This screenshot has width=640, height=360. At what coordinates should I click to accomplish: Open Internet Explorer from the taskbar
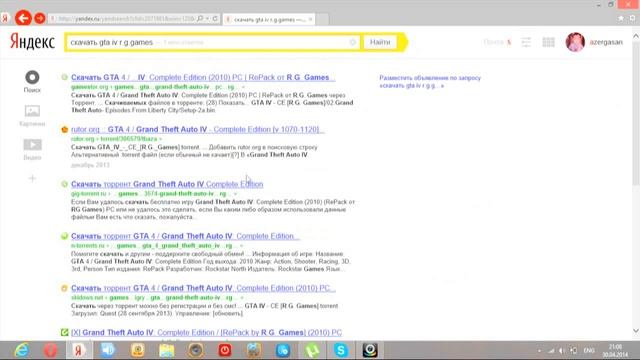(21, 350)
